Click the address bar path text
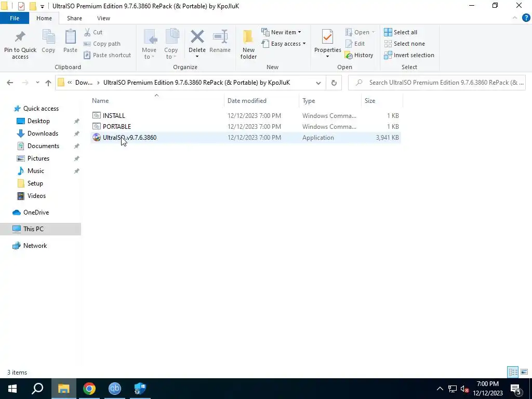 pyautogui.click(x=196, y=83)
